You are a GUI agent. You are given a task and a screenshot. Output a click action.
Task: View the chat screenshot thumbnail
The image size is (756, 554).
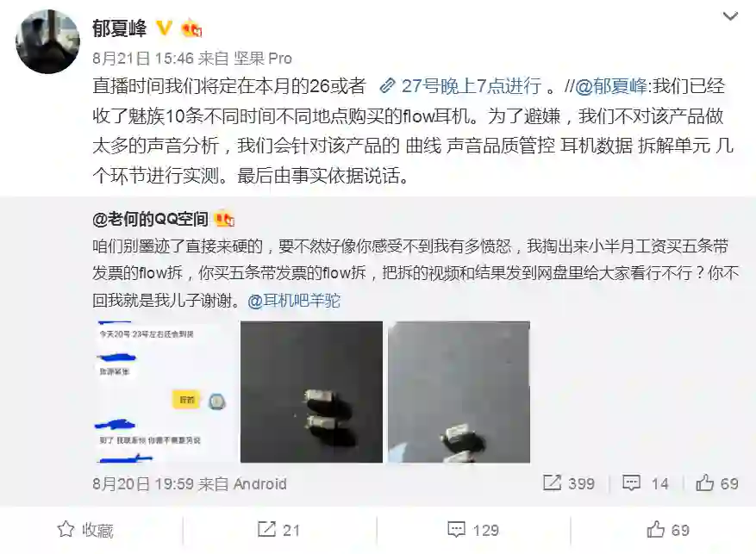click(x=164, y=392)
